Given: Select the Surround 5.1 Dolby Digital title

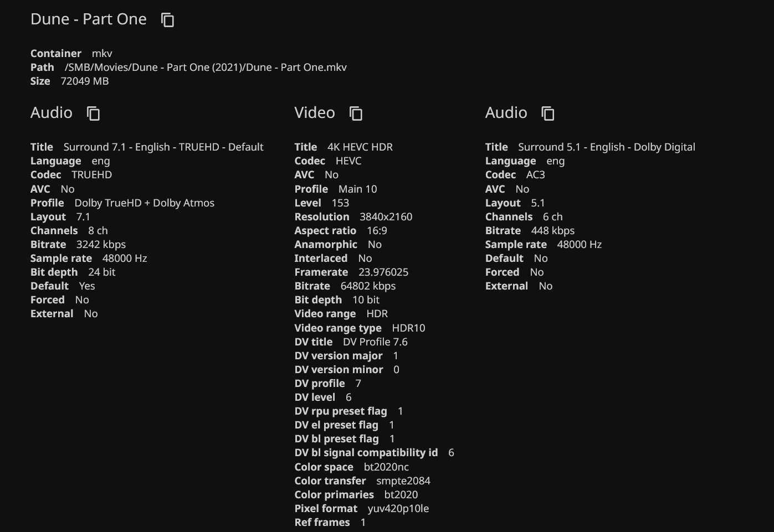Looking at the screenshot, I should 606,147.
